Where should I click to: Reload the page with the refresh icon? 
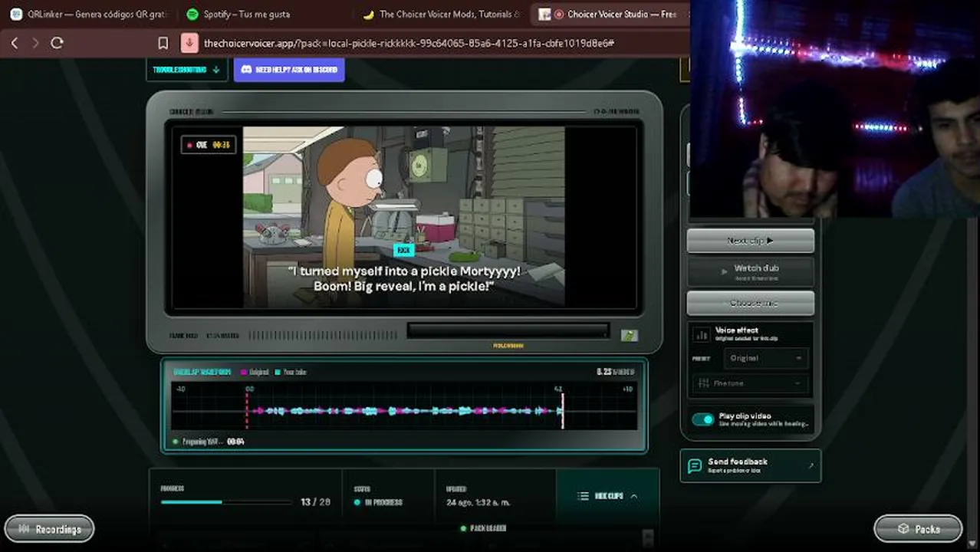click(x=57, y=43)
